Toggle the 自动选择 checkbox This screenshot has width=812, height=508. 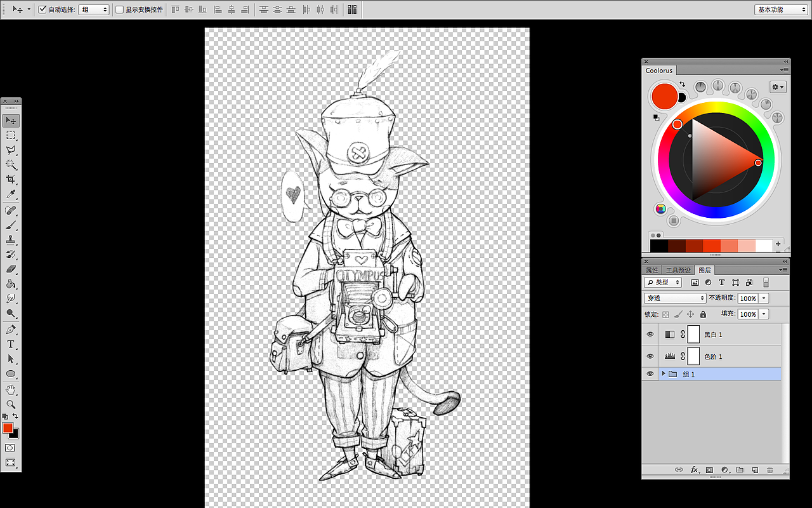click(43, 10)
